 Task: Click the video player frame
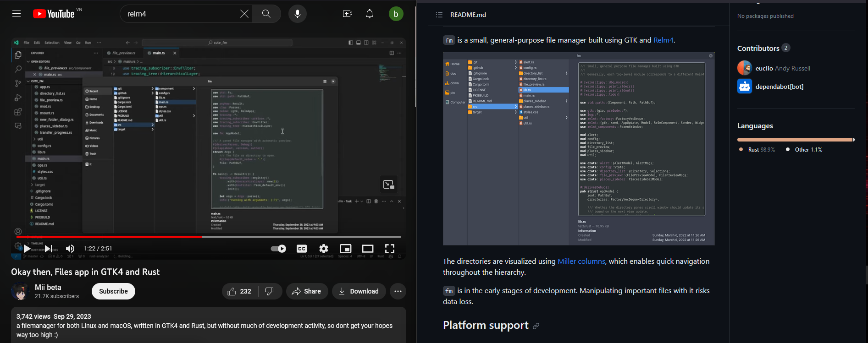[209, 149]
